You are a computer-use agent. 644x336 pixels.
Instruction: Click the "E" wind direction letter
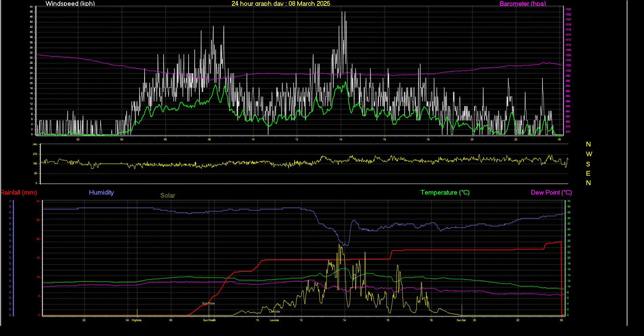[x=588, y=174]
